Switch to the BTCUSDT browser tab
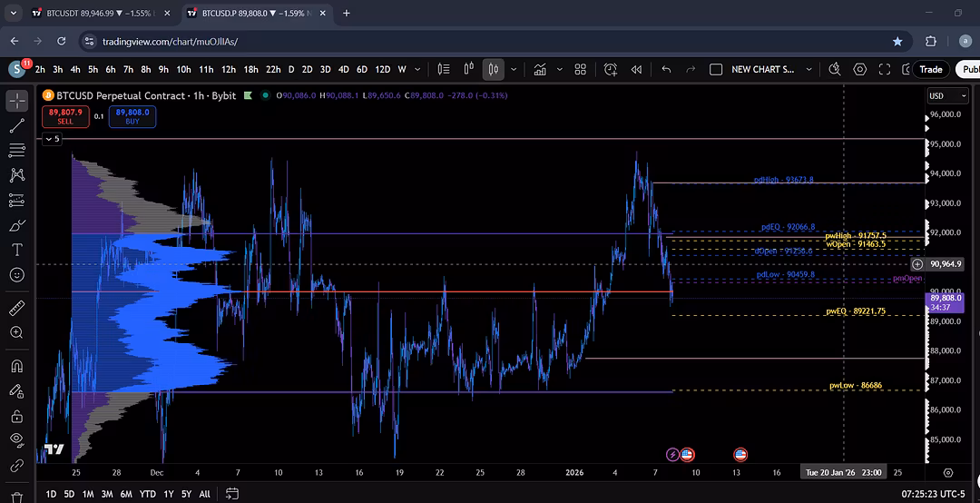This screenshot has width=980, height=503. pyautogui.click(x=98, y=14)
